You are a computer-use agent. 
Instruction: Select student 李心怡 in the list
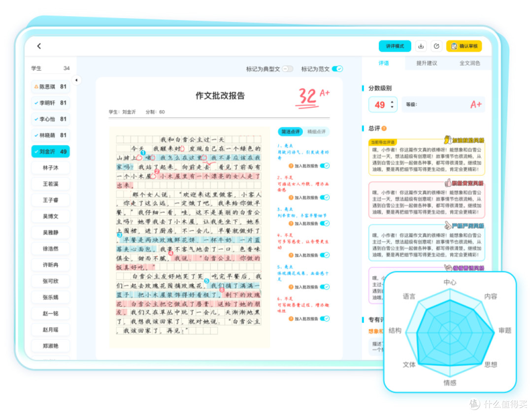click(x=51, y=119)
